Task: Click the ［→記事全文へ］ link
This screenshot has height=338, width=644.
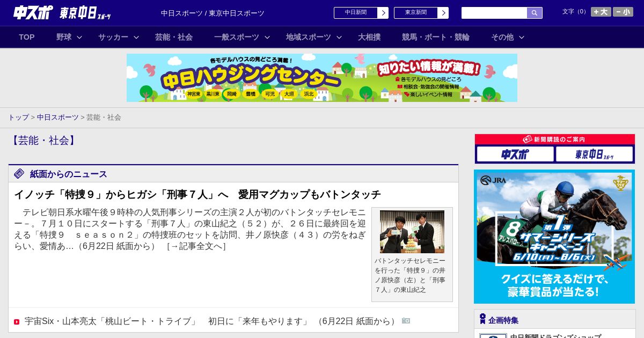Action: (196, 246)
